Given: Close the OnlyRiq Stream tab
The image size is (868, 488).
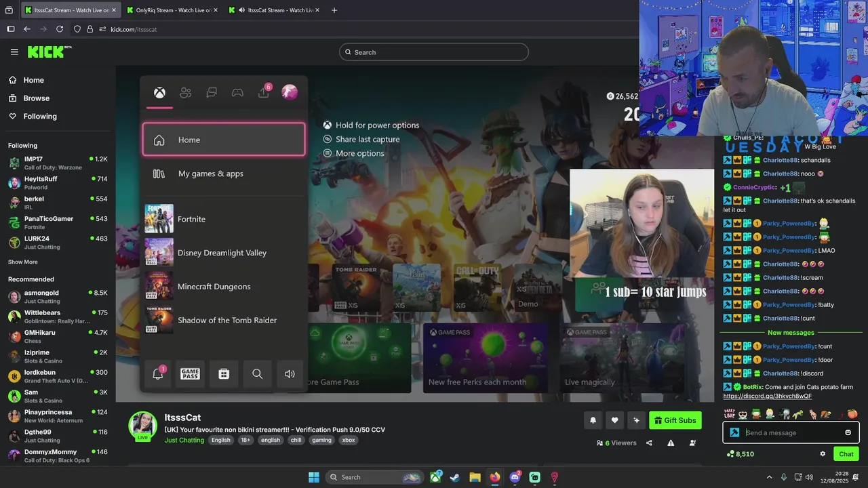Looking at the screenshot, I should point(216,10).
